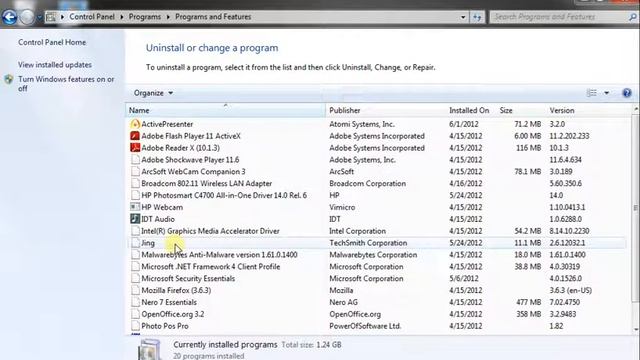Select Adobe Shockwave Player 11.6 entry
640x360 pixels.
coord(190,160)
